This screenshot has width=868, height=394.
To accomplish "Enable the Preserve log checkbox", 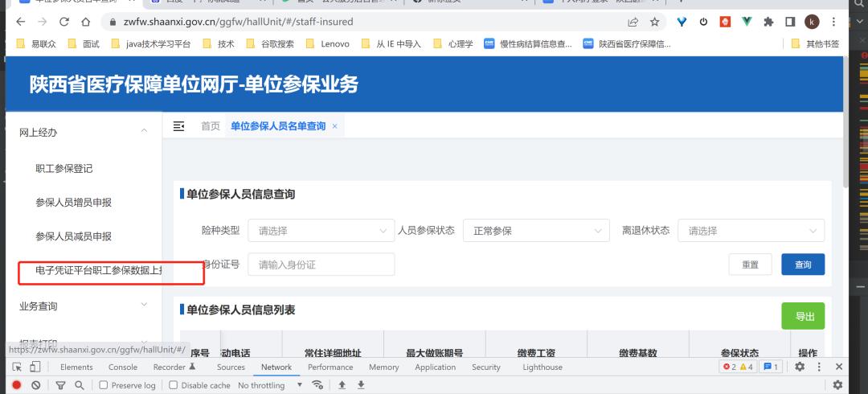I will tap(103, 385).
